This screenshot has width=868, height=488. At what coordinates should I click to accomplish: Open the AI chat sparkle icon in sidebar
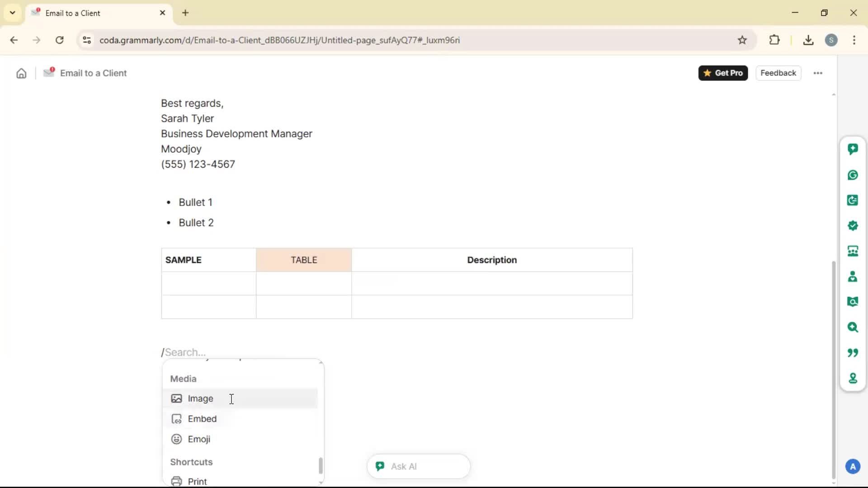coord(853,149)
